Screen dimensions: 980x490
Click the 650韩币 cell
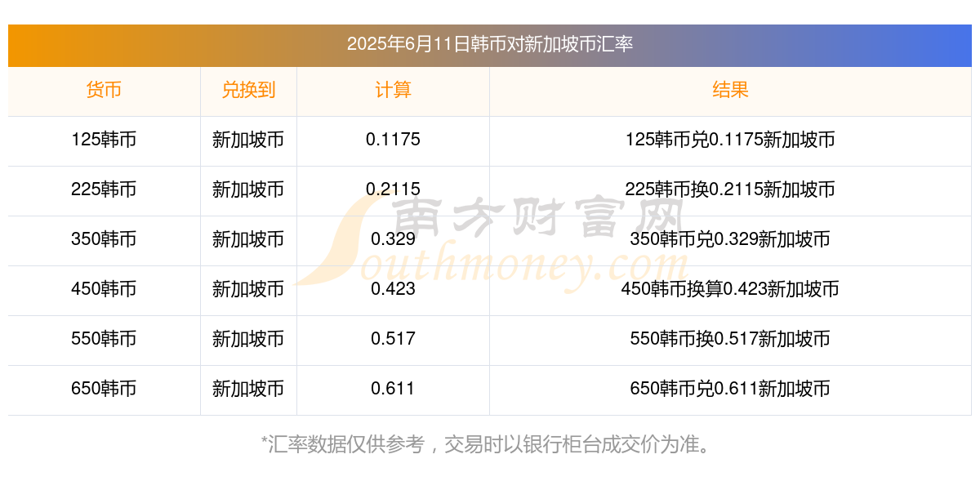tap(104, 389)
